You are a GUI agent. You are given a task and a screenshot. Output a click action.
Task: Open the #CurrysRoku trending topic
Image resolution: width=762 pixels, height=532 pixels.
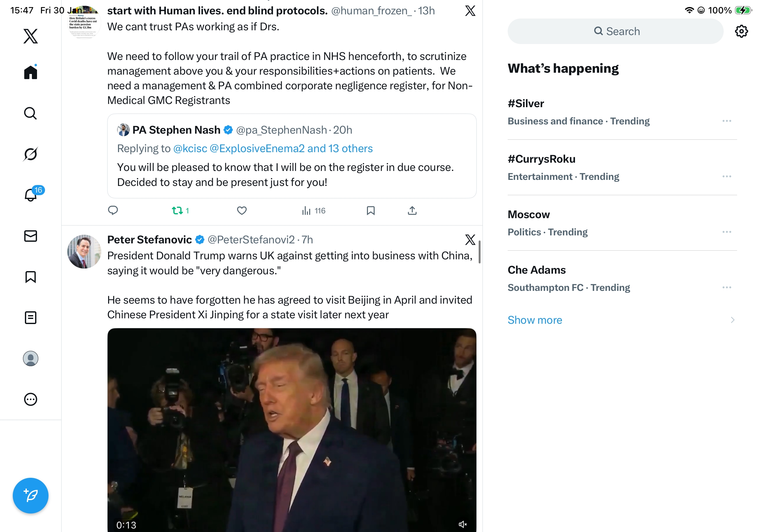(x=542, y=159)
